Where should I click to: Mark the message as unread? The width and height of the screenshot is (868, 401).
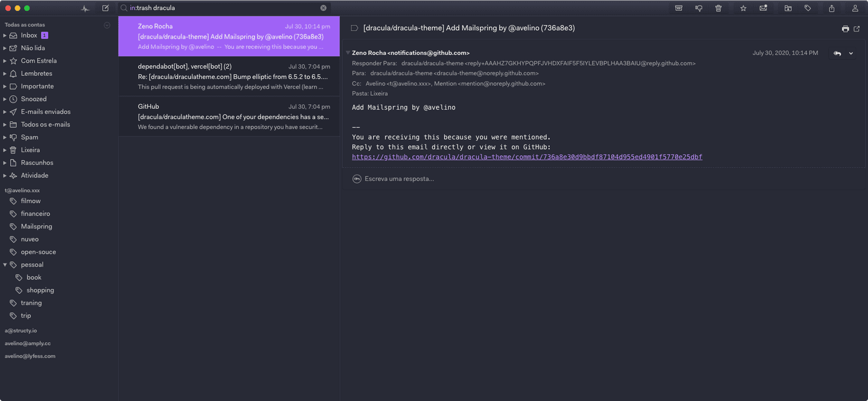[x=764, y=8]
